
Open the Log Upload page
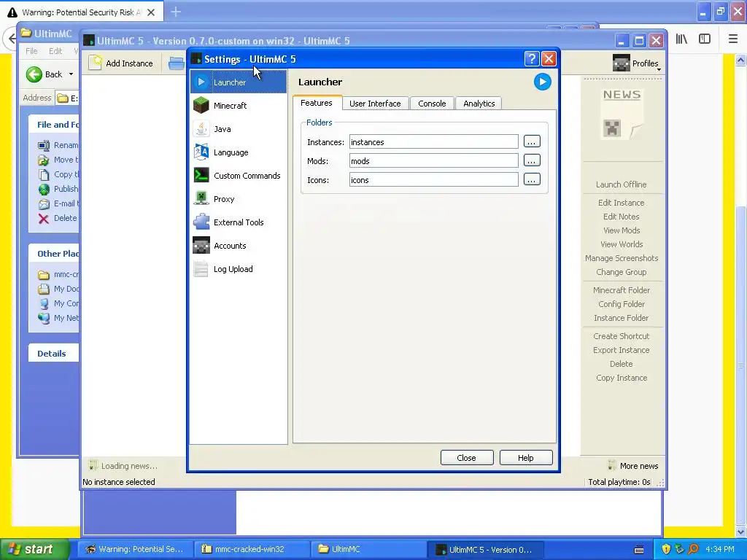coord(239,268)
